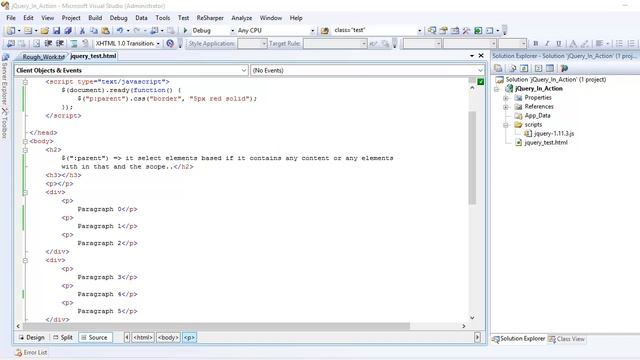640x360 pixels.
Task: Select the <html> tag navigator button
Action: click(143, 338)
